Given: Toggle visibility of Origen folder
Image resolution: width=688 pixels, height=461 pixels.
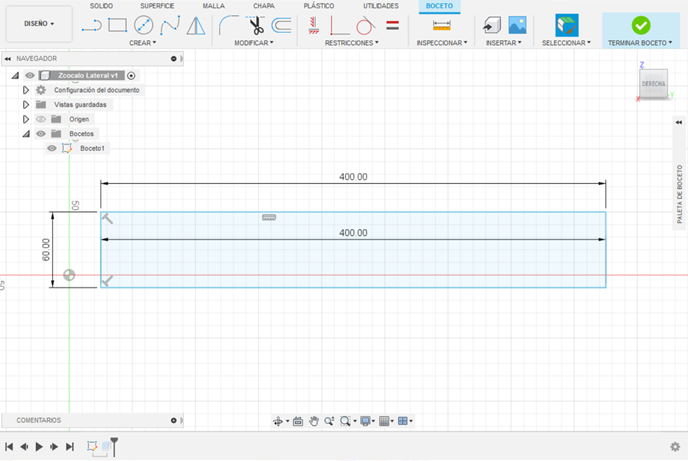Looking at the screenshot, I should tap(41, 119).
